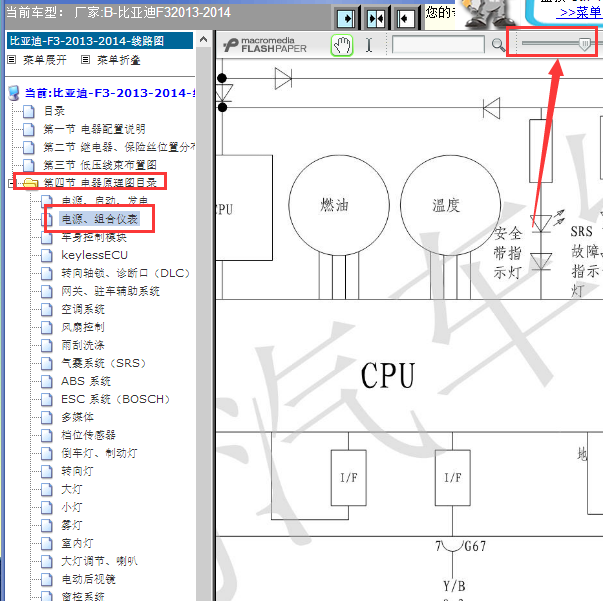Click the page icon beside 多媒体
This screenshot has height=601, width=603.
coord(47,417)
